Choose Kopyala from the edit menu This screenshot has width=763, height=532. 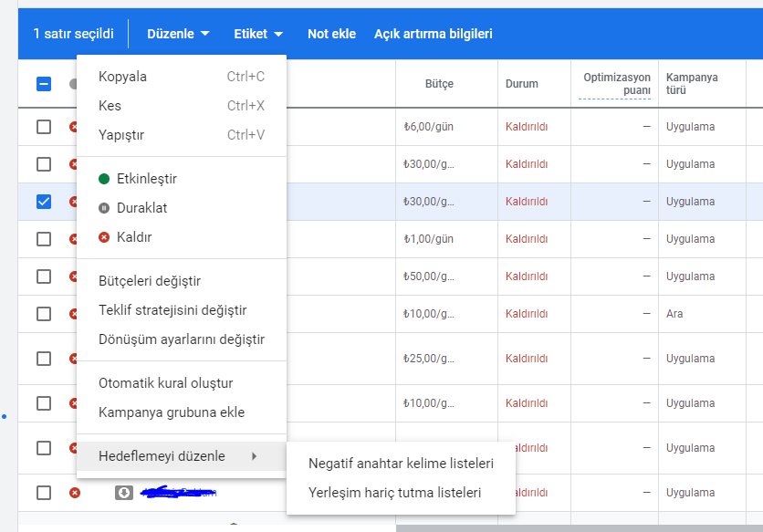point(182,77)
